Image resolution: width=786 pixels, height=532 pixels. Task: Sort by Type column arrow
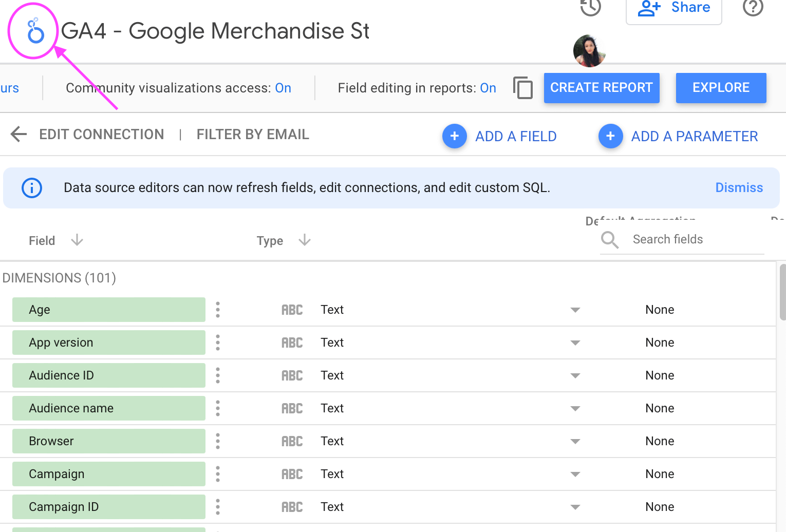[305, 240]
